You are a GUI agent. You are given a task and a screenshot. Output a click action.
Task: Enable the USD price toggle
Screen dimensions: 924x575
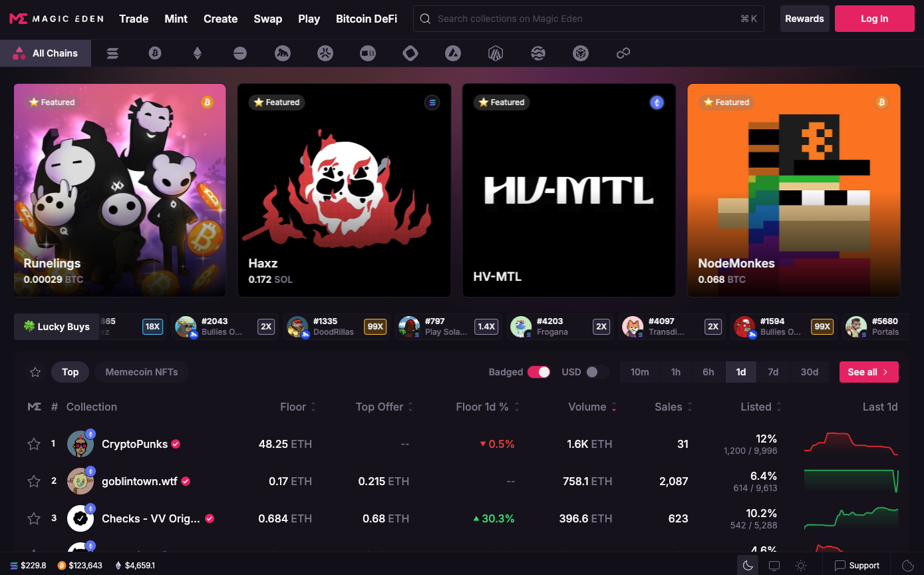pyautogui.click(x=596, y=372)
